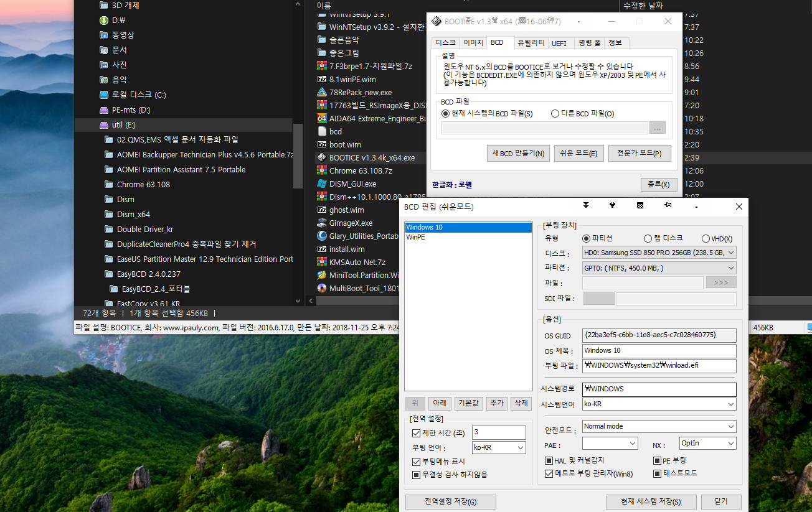
Task: Click the PE-mts (D:) drive icon
Action: tap(104, 109)
